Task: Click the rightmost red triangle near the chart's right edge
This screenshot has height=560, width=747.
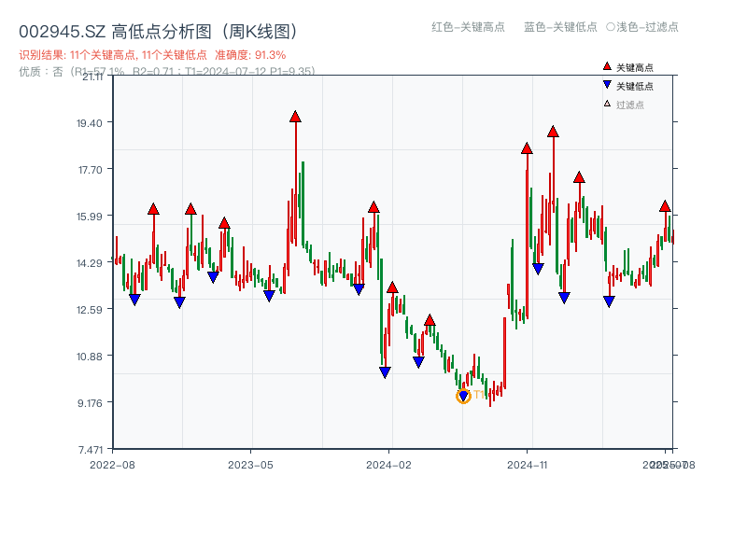Action: coord(667,205)
